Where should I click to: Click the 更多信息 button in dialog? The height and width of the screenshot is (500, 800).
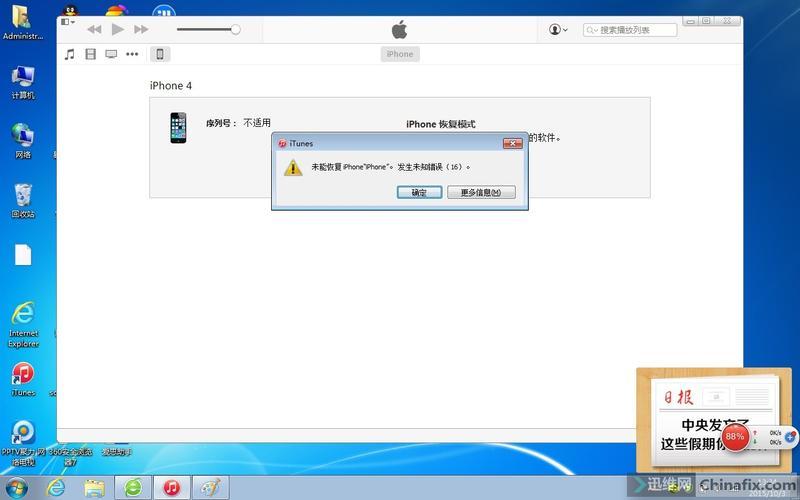(x=481, y=192)
